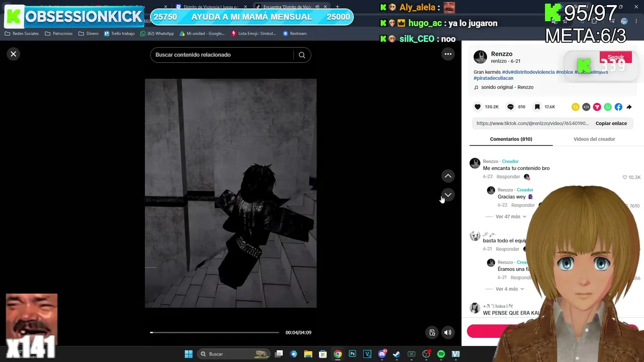Repost the video with yellow icon
Screen dimensions: 644x362
(x=576, y=107)
